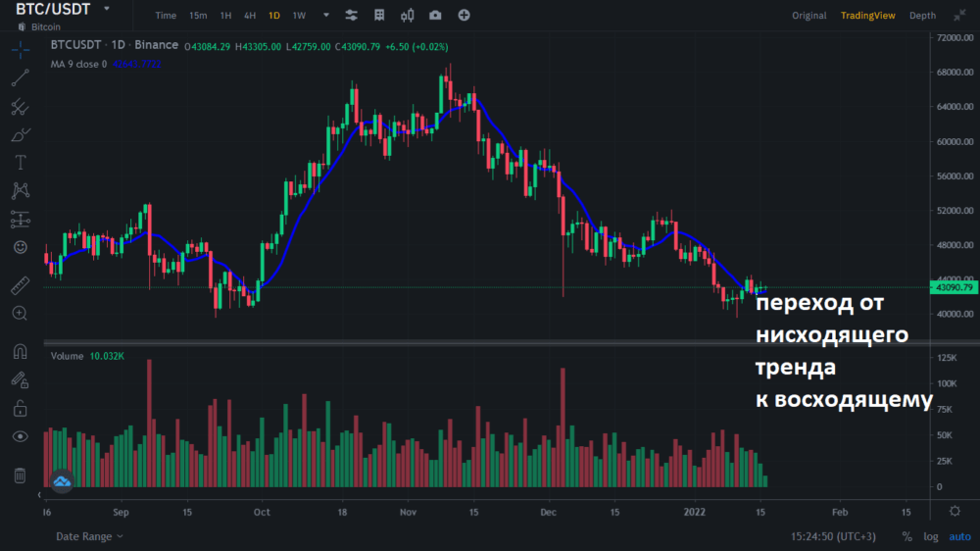
Task: Expand the BTC/USDT pair dropdown
Action: click(x=106, y=9)
